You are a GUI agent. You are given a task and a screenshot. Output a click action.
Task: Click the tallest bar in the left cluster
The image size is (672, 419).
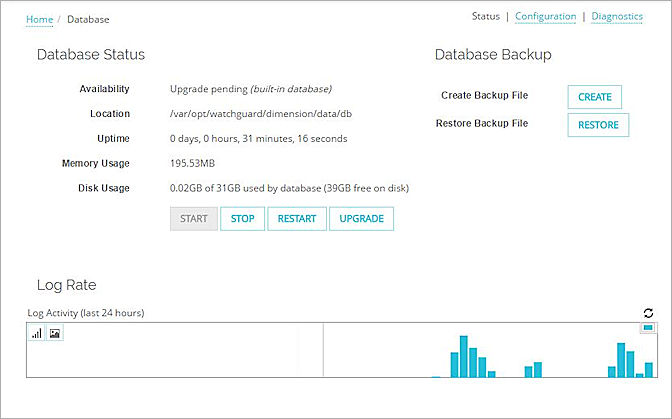[463, 357]
